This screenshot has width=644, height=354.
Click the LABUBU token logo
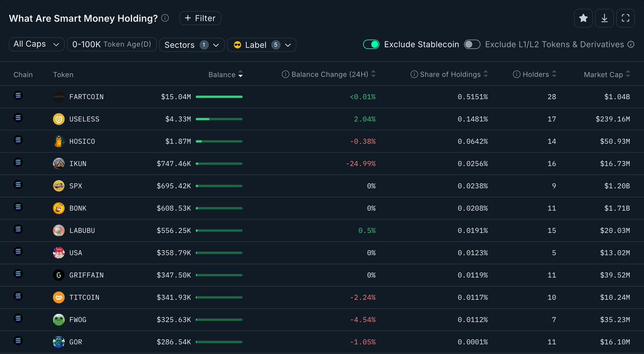(x=58, y=230)
